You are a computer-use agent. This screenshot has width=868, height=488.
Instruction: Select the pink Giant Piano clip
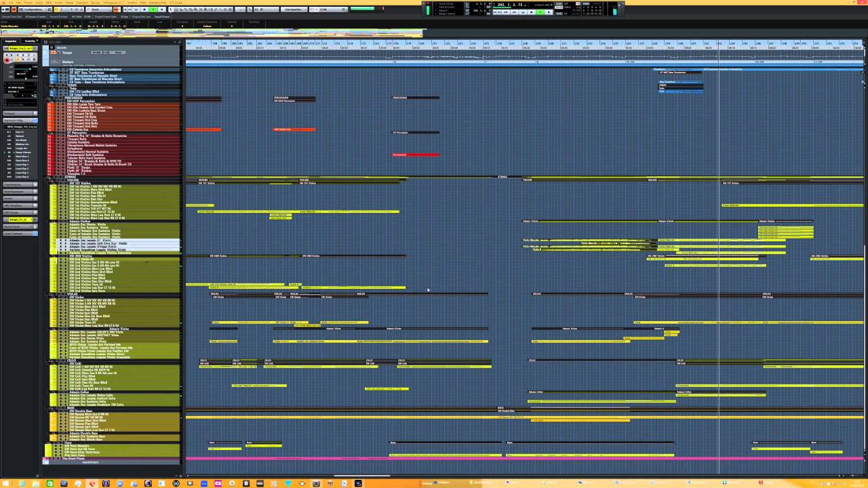524,459
